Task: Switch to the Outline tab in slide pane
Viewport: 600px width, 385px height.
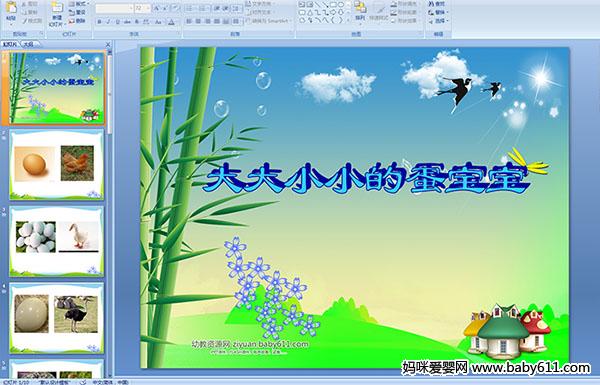Action: tap(28, 44)
